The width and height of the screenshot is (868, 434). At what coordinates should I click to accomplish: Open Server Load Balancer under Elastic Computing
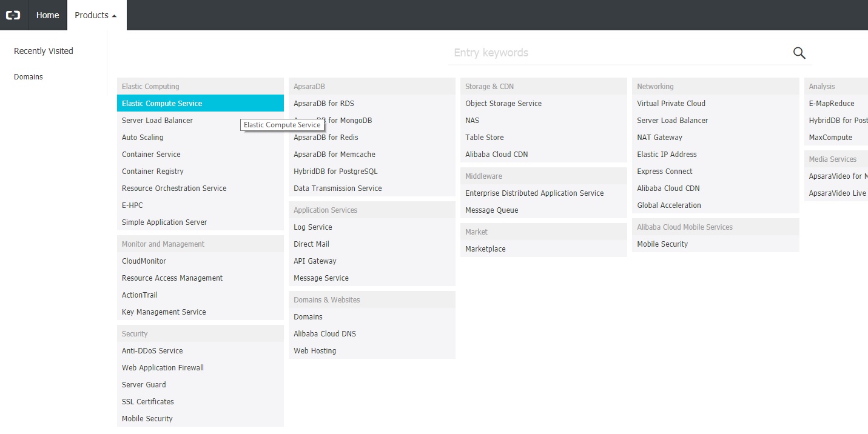(x=200, y=120)
